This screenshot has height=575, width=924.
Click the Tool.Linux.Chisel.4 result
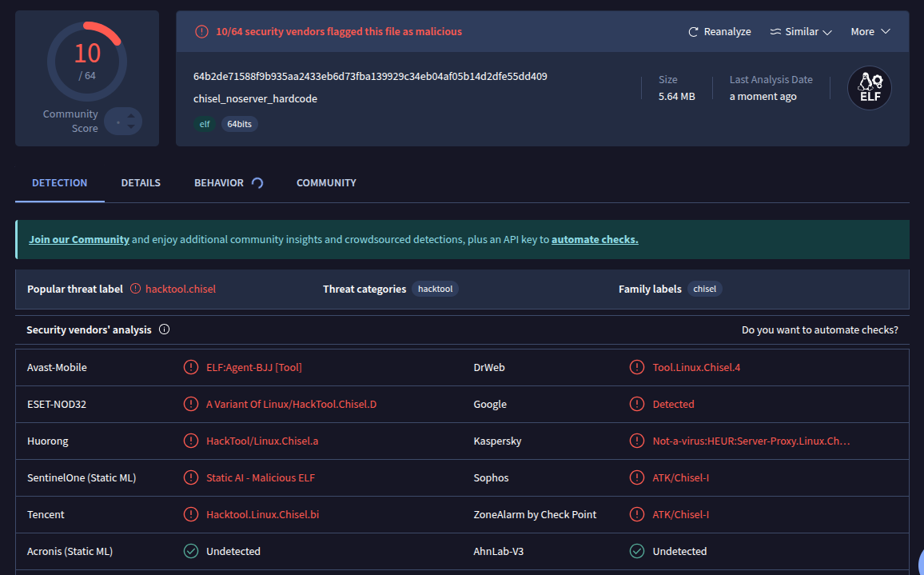(696, 367)
